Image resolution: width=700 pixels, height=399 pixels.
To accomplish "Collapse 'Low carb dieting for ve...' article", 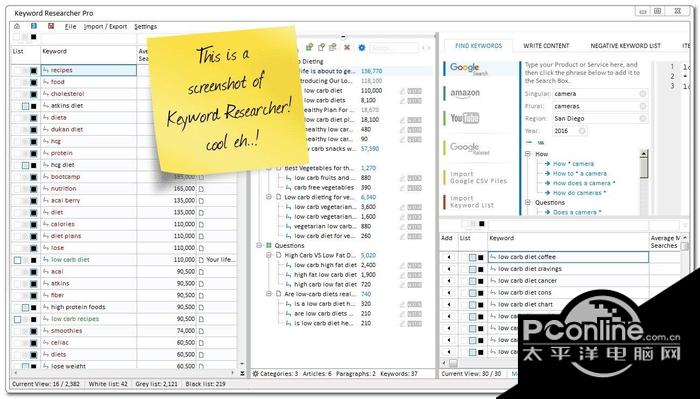I will [269, 197].
